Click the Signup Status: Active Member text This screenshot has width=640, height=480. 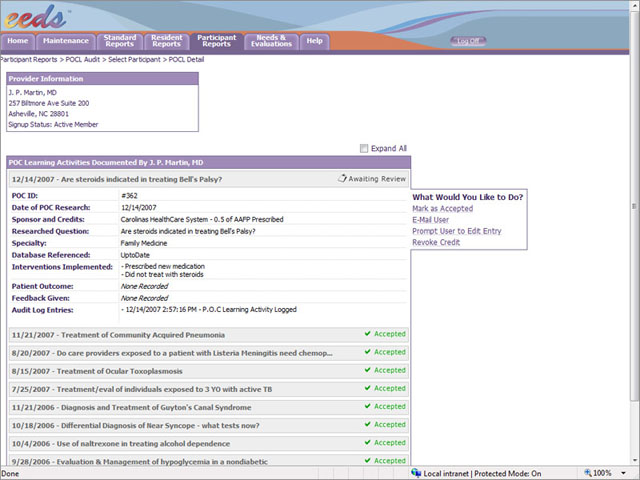[53, 124]
